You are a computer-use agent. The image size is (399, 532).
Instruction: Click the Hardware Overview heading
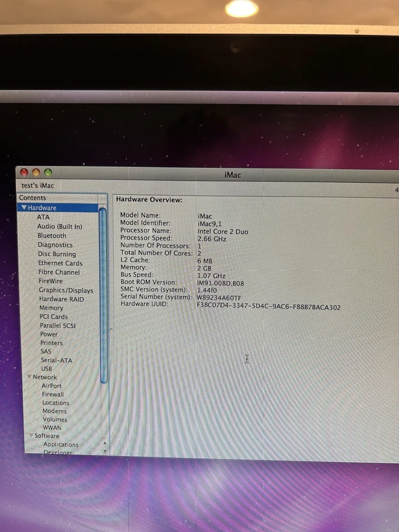[x=149, y=199]
